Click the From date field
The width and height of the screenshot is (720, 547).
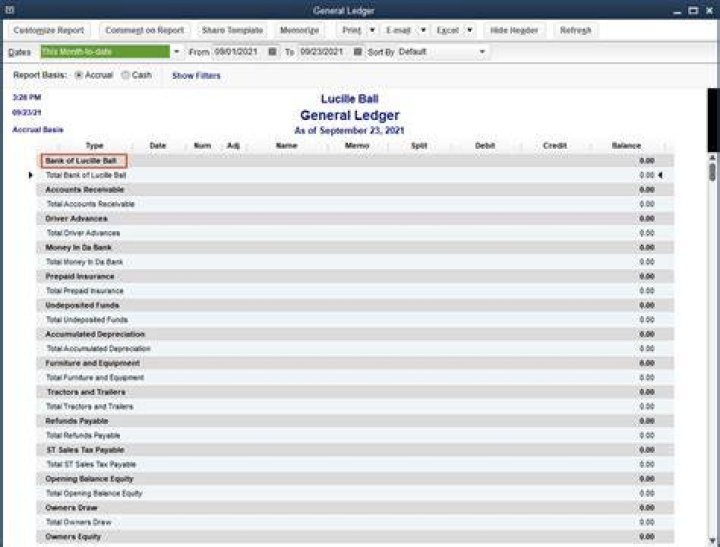[x=240, y=52]
